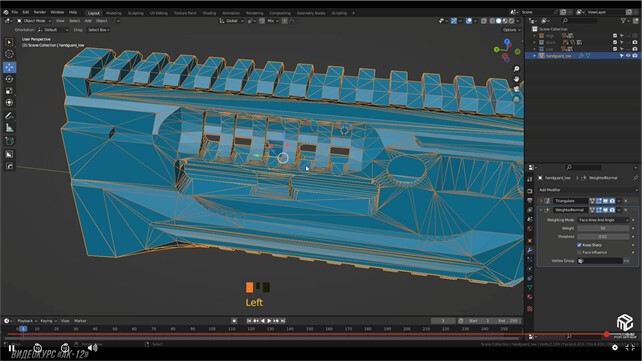Select the Select Box tool icon
The width and height of the screenshot is (642, 361).
pyautogui.click(x=9, y=42)
